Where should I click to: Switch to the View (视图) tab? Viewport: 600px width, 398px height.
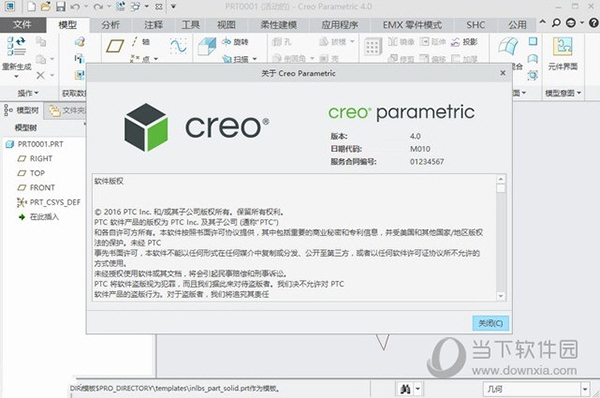(x=226, y=25)
